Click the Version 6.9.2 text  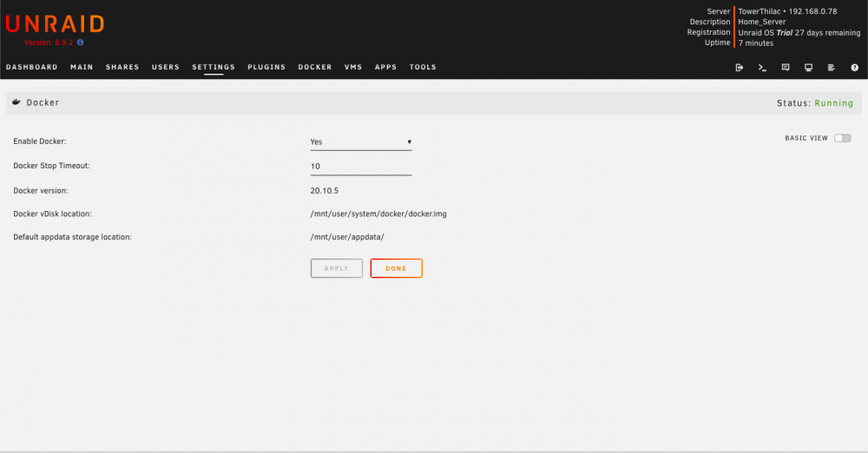[x=48, y=43]
